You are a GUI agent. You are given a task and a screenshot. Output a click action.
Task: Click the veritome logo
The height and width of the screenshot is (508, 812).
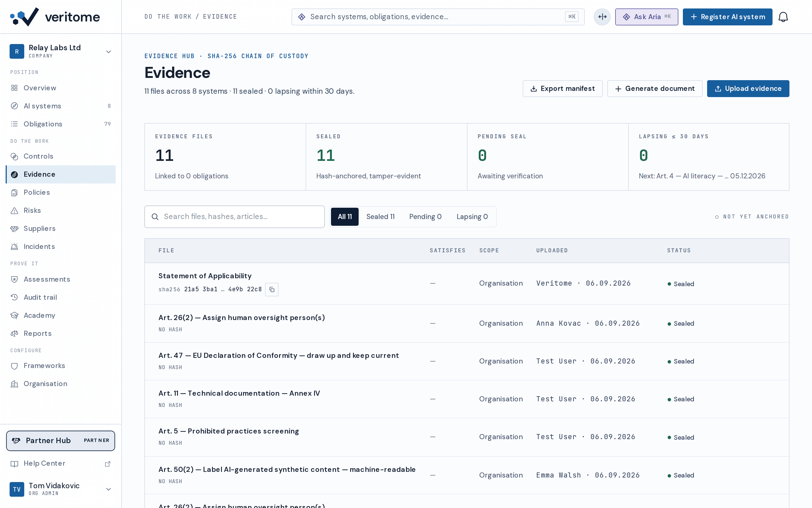[55, 17]
